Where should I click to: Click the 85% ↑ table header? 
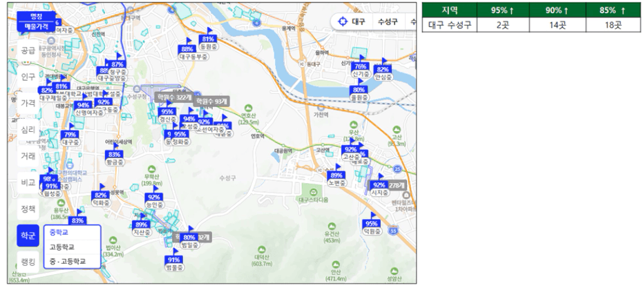[613, 10]
